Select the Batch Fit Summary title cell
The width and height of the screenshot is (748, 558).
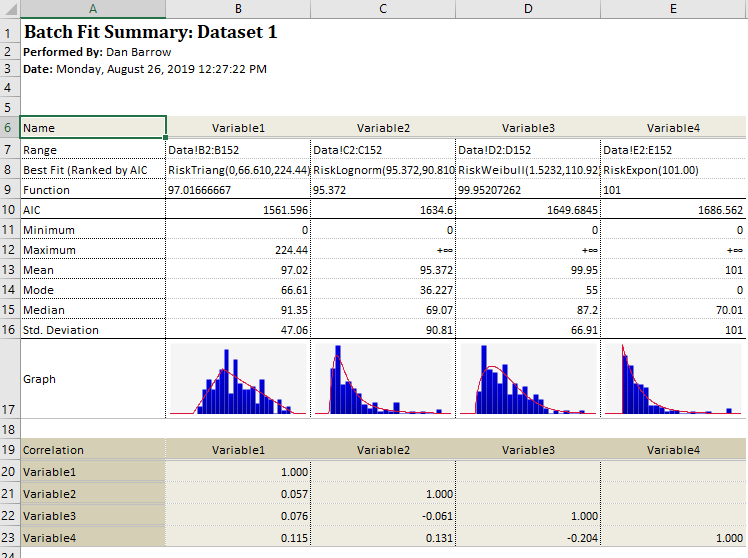point(150,32)
